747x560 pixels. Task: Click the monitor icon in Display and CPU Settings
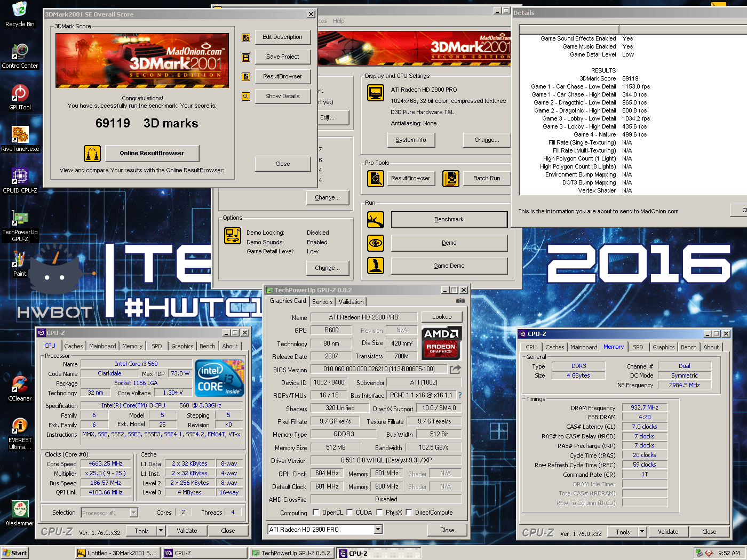click(376, 93)
